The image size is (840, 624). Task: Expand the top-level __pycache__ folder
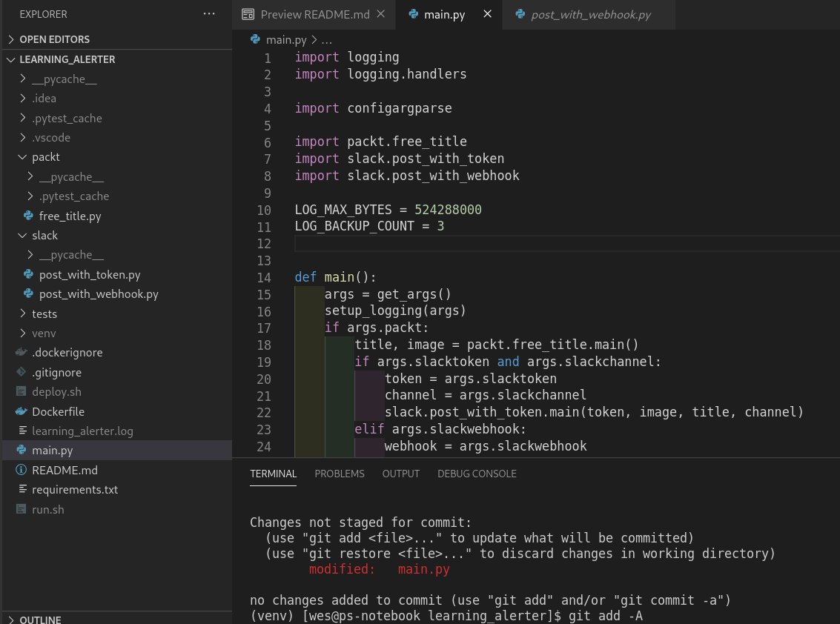[x=22, y=79]
